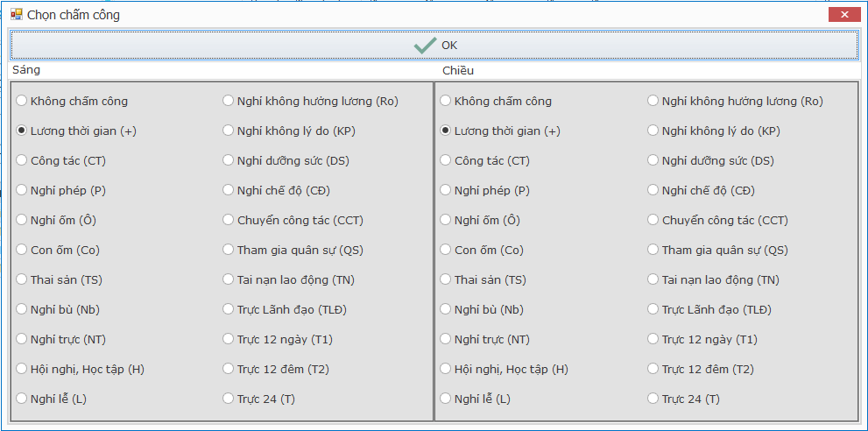Select morning Trực 24 (T) radio

click(258, 399)
